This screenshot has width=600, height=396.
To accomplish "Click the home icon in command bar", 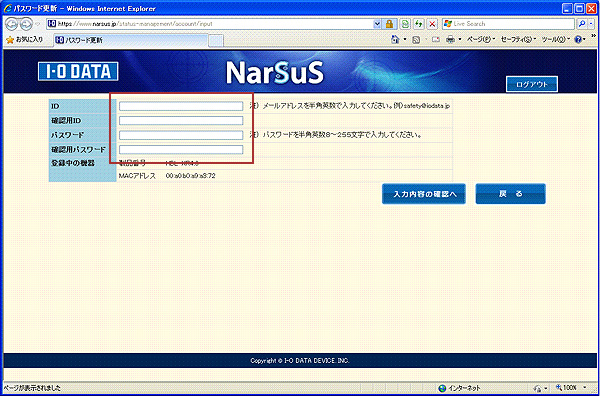I will (x=396, y=39).
